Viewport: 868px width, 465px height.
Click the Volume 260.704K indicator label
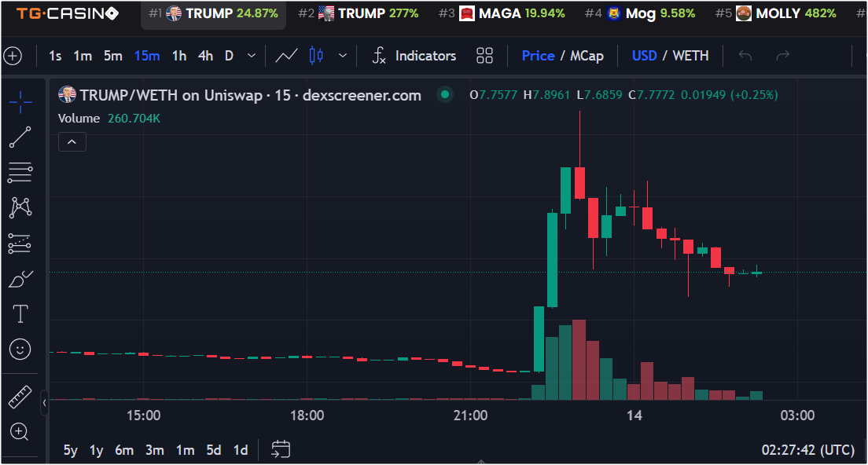[109, 119]
